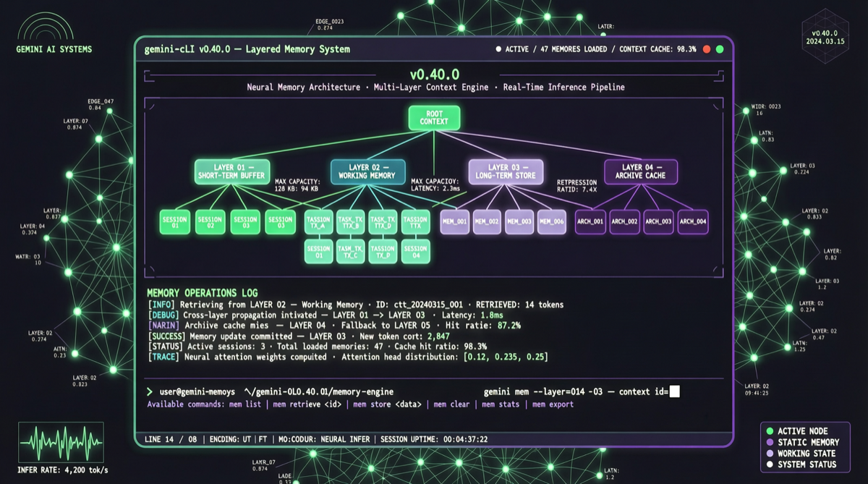The height and width of the screenshot is (484, 868).
Task: Click the 'mem store <data>' command
Action: [x=387, y=404]
